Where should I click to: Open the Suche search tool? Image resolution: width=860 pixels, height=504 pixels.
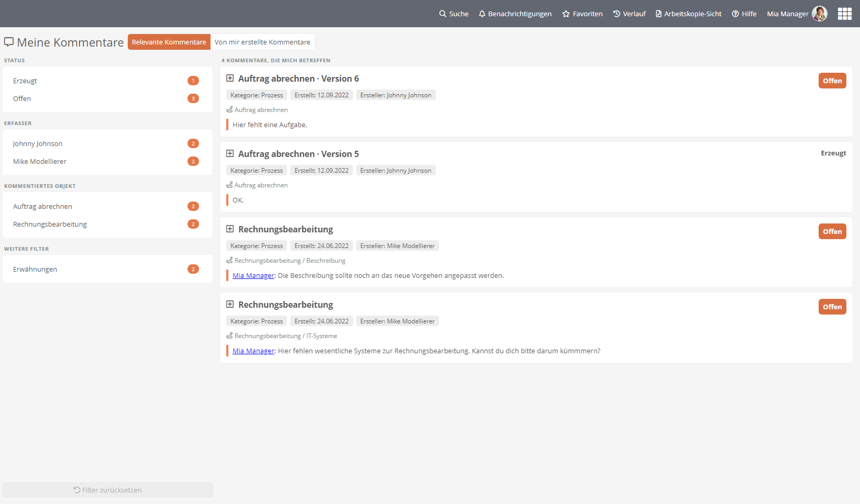point(454,14)
